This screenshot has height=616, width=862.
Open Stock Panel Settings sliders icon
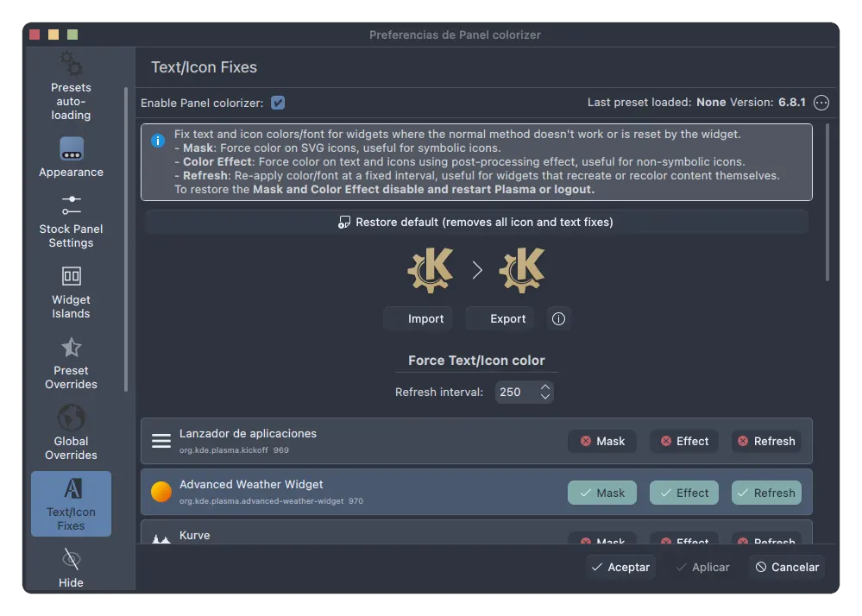pos(72,205)
